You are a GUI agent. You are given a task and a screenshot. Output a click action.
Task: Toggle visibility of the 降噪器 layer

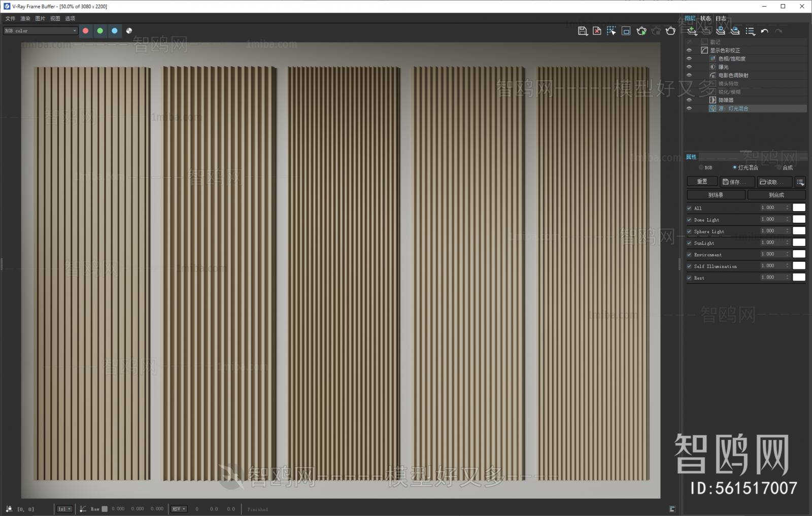pyautogui.click(x=689, y=100)
